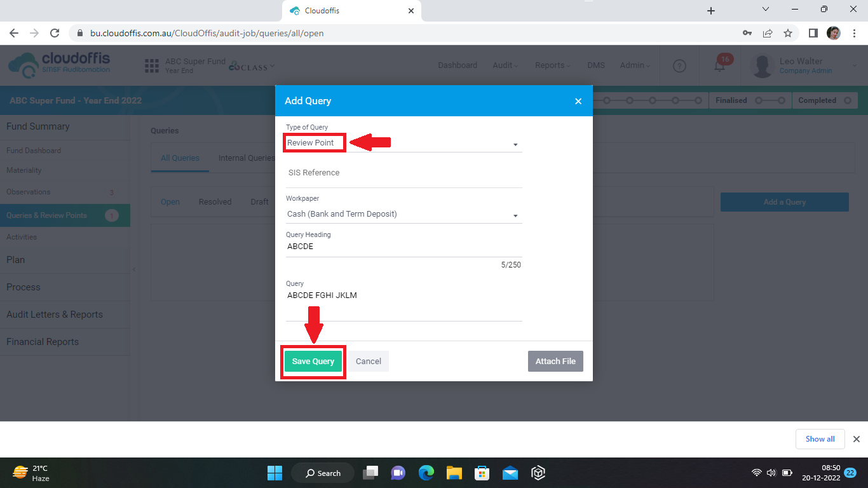Open the apps grid icon
This screenshot has height=488, width=868.
[151, 65]
